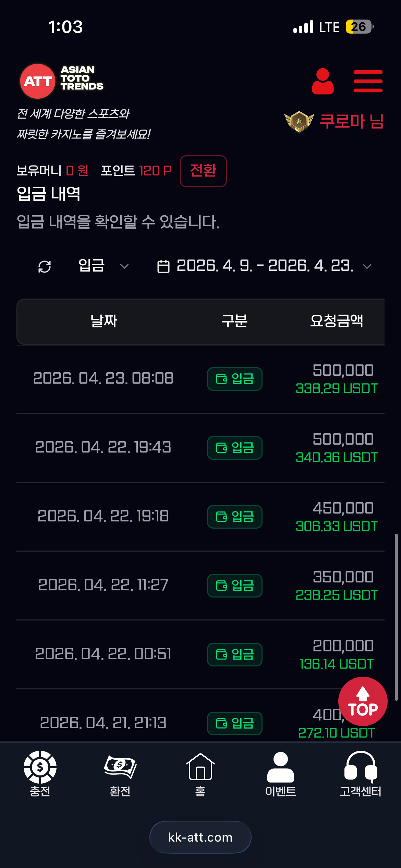Open 환전 from bottom navigation
This screenshot has height=868, width=401.
point(120,774)
